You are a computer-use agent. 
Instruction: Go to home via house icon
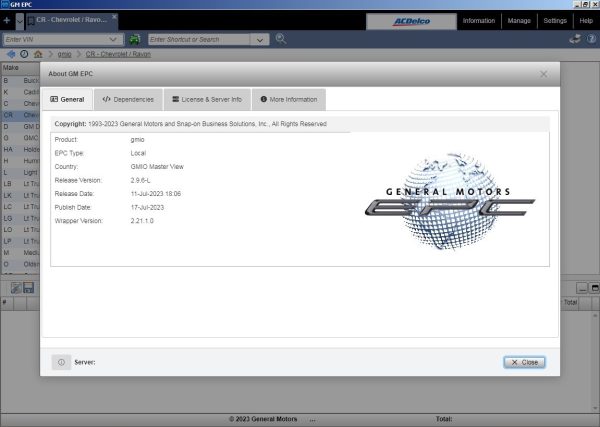click(x=38, y=54)
